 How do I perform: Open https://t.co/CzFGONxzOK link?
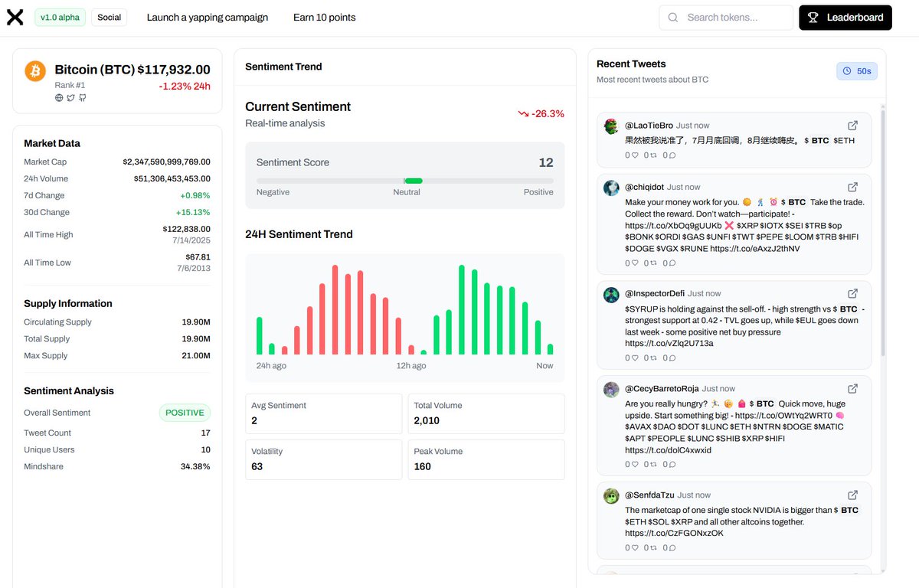pyautogui.click(x=674, y=533)
